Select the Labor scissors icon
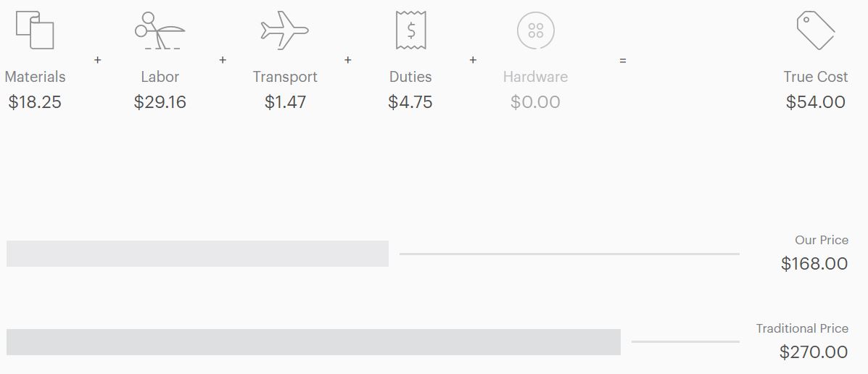Screen dimensions: 868x374 click(x=160, y=30)
